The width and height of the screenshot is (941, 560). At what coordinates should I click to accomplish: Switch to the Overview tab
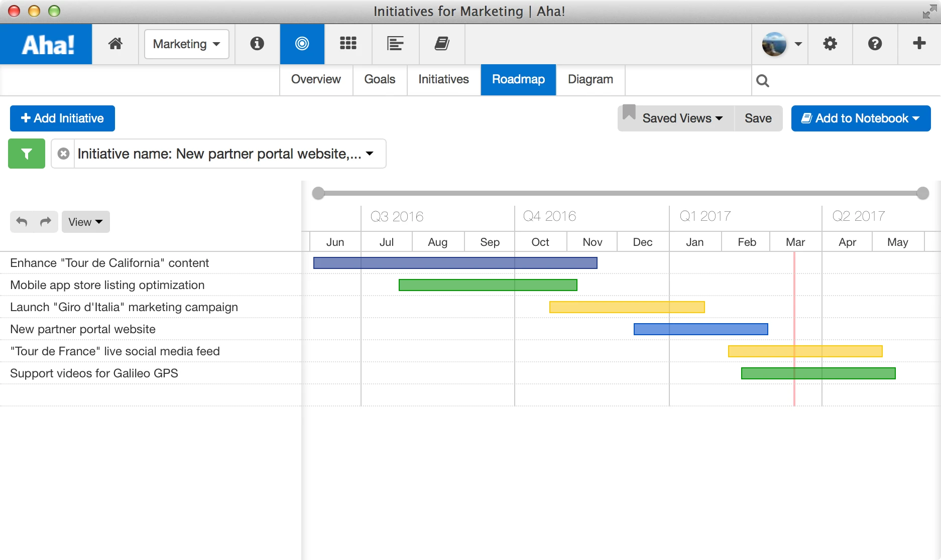[316, 80]
